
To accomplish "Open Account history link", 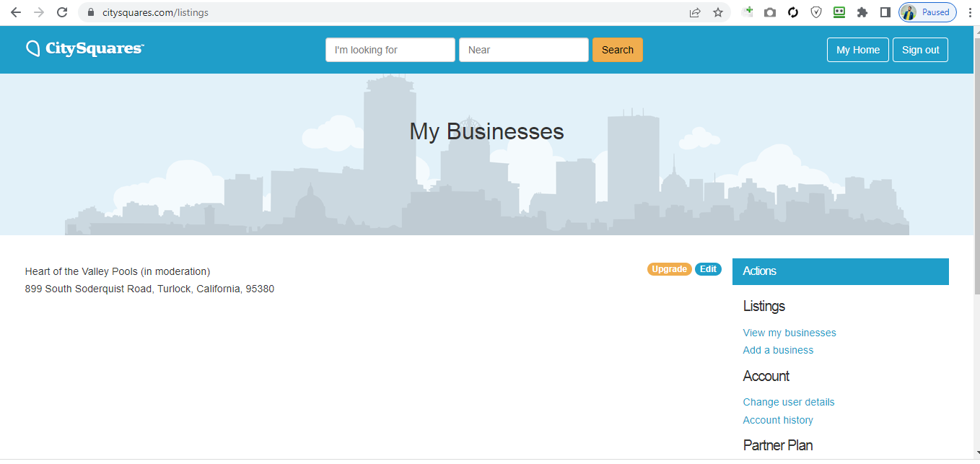I will (x=778, y=420).
